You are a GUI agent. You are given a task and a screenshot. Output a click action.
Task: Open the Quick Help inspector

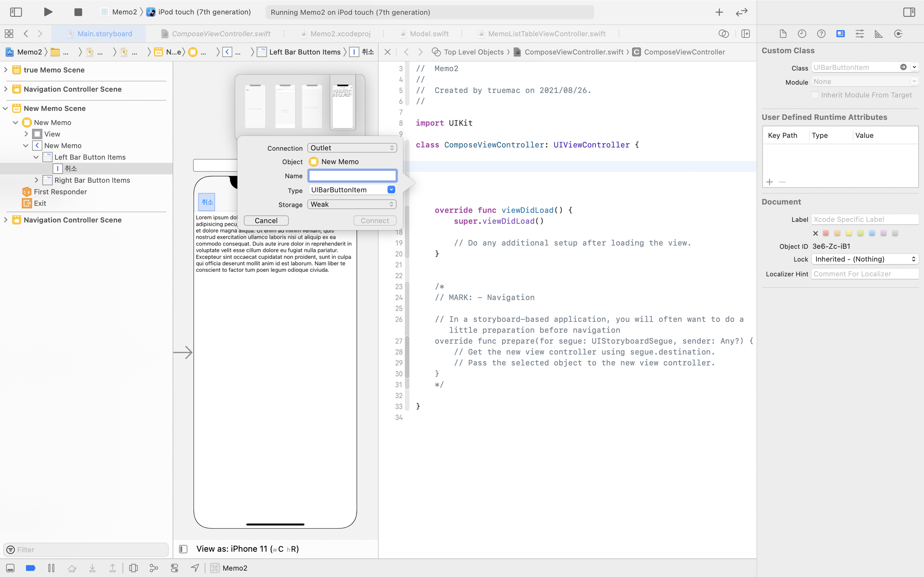tap(821, 34)
